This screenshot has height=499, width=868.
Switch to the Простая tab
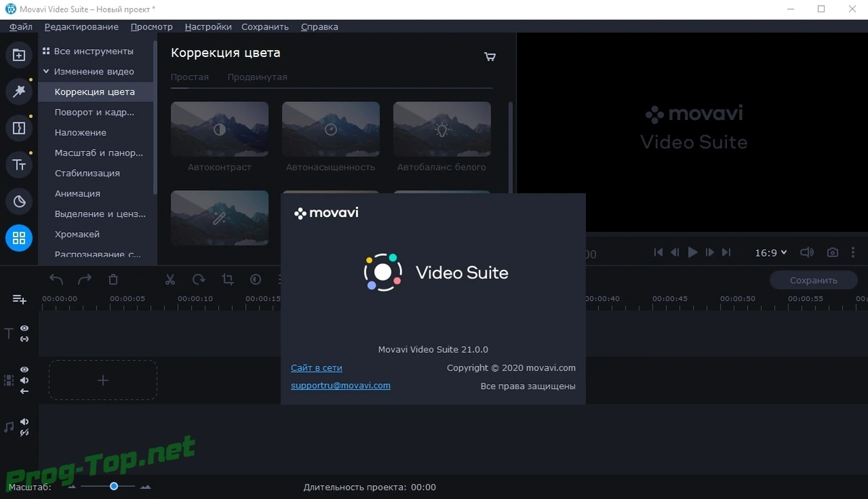(x=190, y=77)
